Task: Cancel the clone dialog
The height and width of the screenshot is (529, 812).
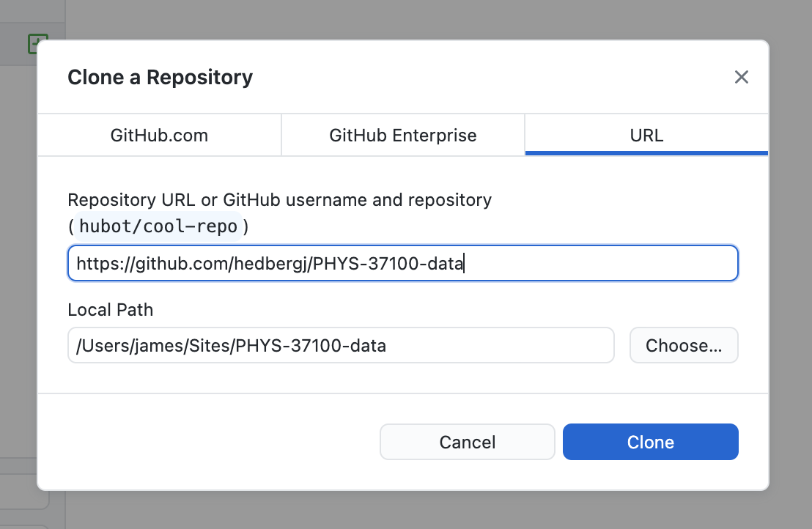Action: tap(467, 442)
